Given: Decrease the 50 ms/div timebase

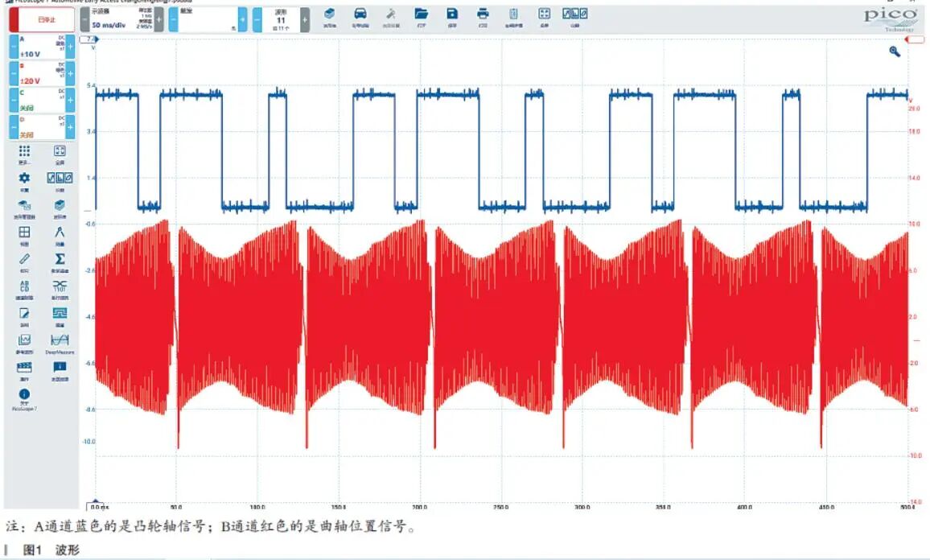Looking at the screenshot, I should pos(84,19).
